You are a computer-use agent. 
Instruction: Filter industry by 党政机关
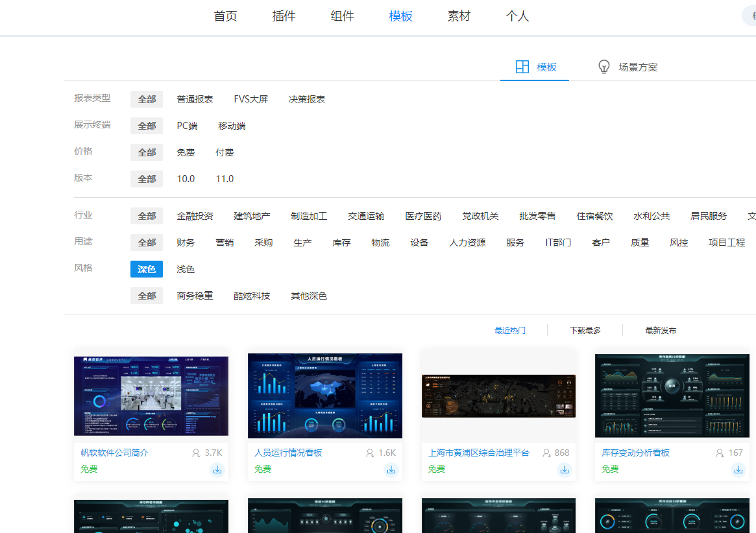click(480, 216)
